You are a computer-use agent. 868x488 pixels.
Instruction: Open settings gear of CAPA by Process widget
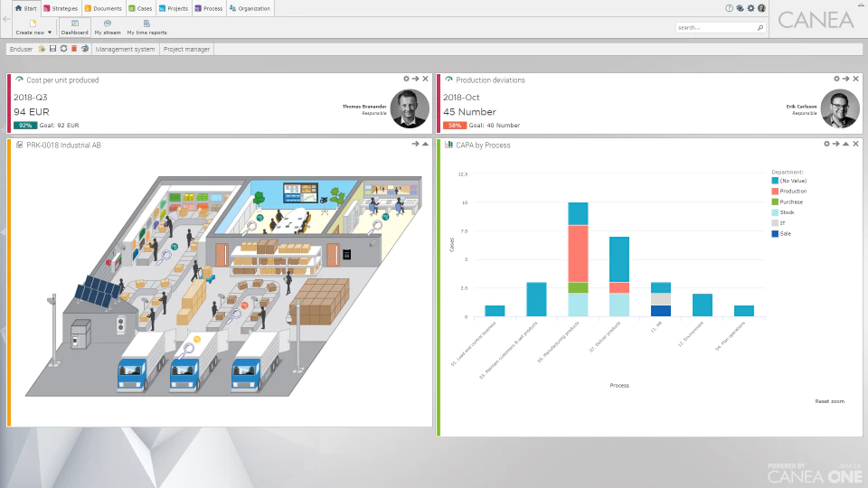[826, 144]
